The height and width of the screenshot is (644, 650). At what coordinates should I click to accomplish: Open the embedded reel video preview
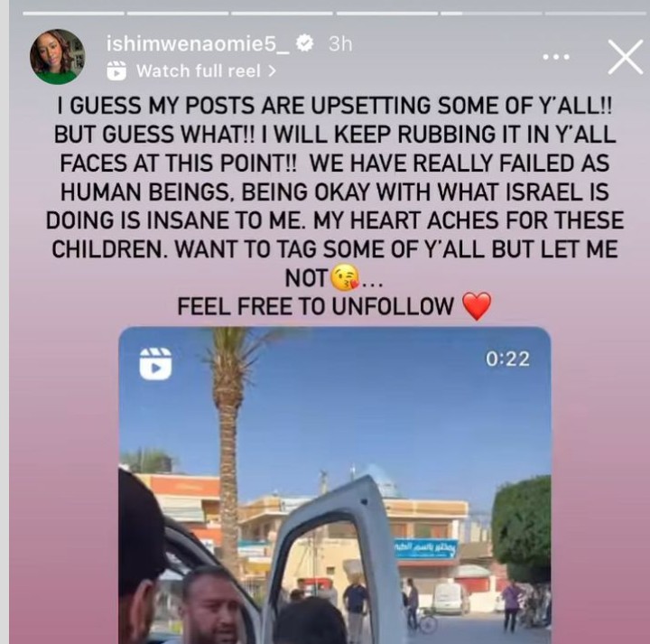335,485
